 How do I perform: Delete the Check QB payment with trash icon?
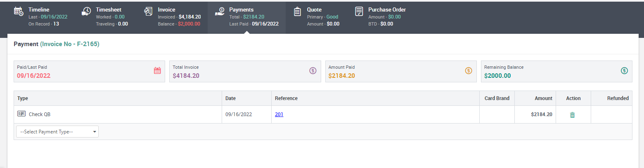coord(572,115)
